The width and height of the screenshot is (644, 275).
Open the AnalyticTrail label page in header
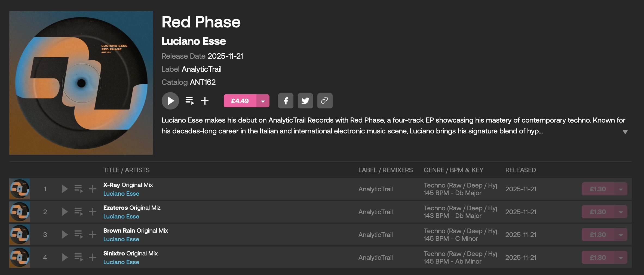tap(201, 69)
